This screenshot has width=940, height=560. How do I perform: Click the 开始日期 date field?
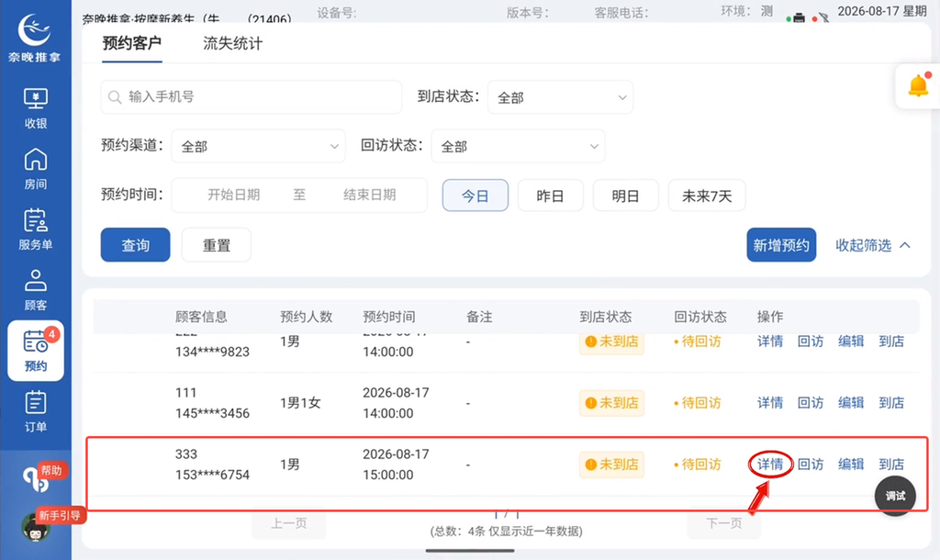click(233, 195)
